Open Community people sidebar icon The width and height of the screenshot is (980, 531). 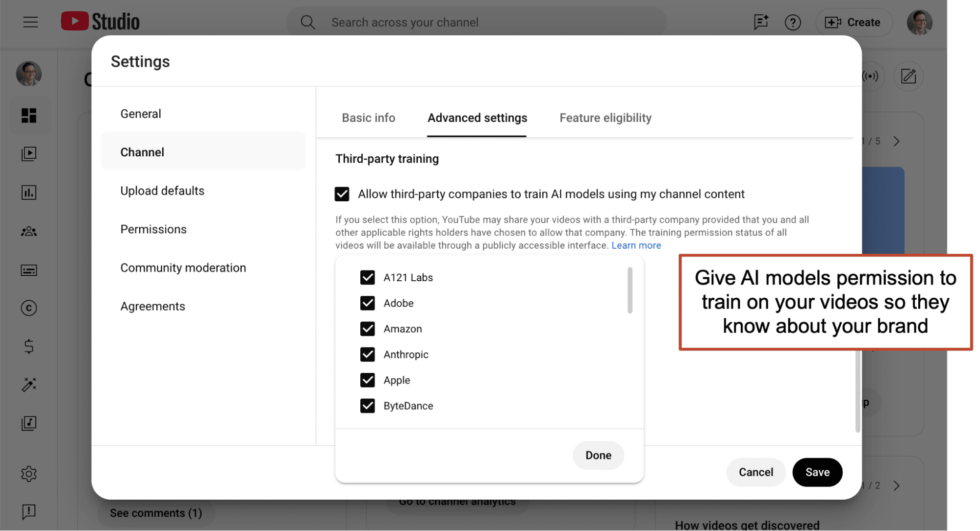point(29,231)
